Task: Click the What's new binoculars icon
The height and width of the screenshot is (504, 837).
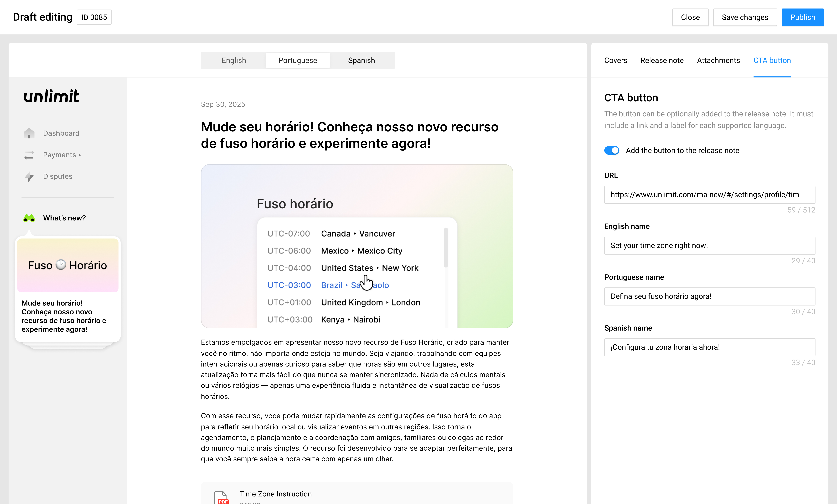Action: point(29,218)
